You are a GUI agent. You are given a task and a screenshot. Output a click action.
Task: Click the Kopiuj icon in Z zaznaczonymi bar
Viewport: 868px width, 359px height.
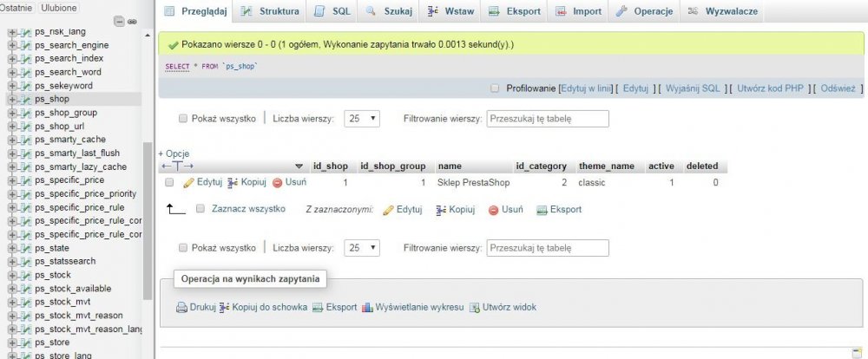[441, 210]
